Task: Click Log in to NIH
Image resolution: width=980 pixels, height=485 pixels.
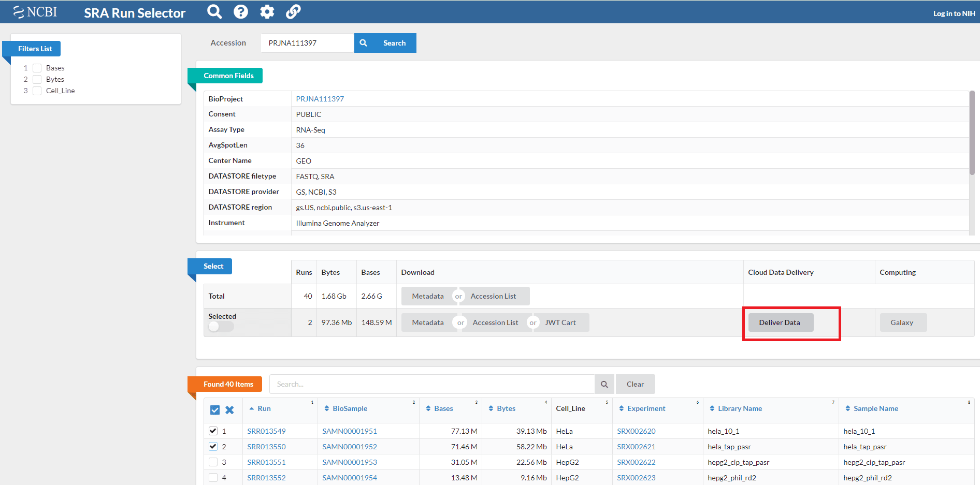Action: click(x=954, y=13)
